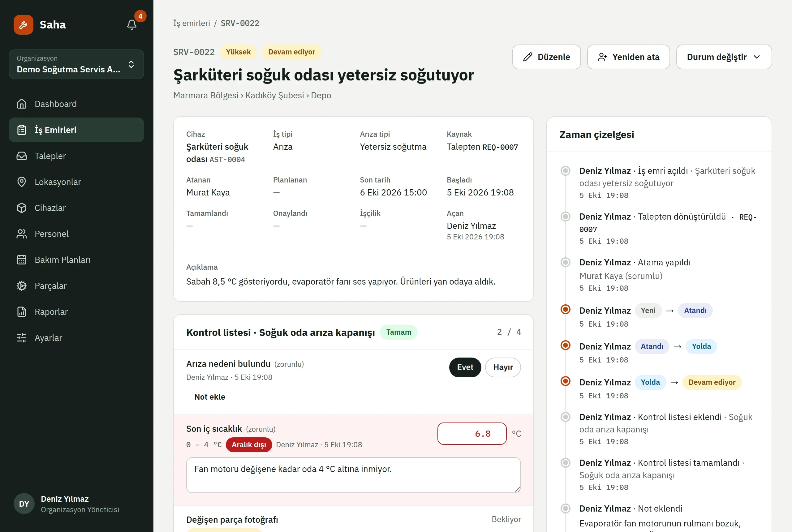
Task: Click the Düzenle button
Action: tap(546, 57)
